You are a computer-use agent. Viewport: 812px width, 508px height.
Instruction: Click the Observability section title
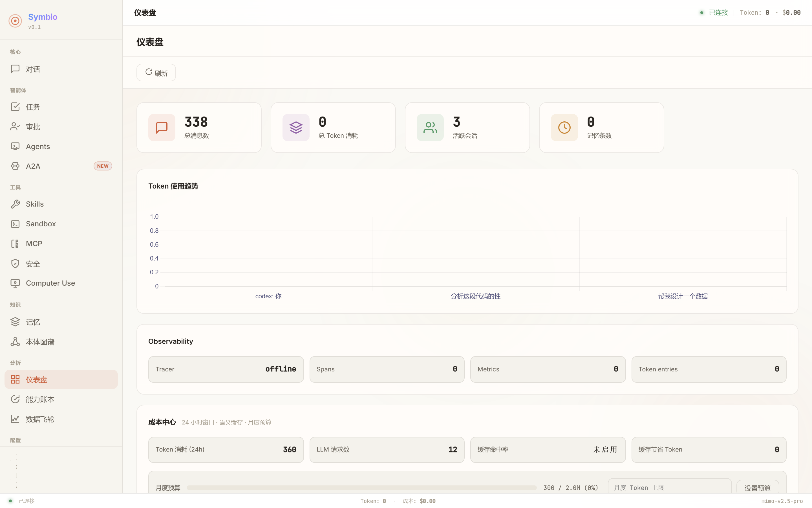pos(171,341)
